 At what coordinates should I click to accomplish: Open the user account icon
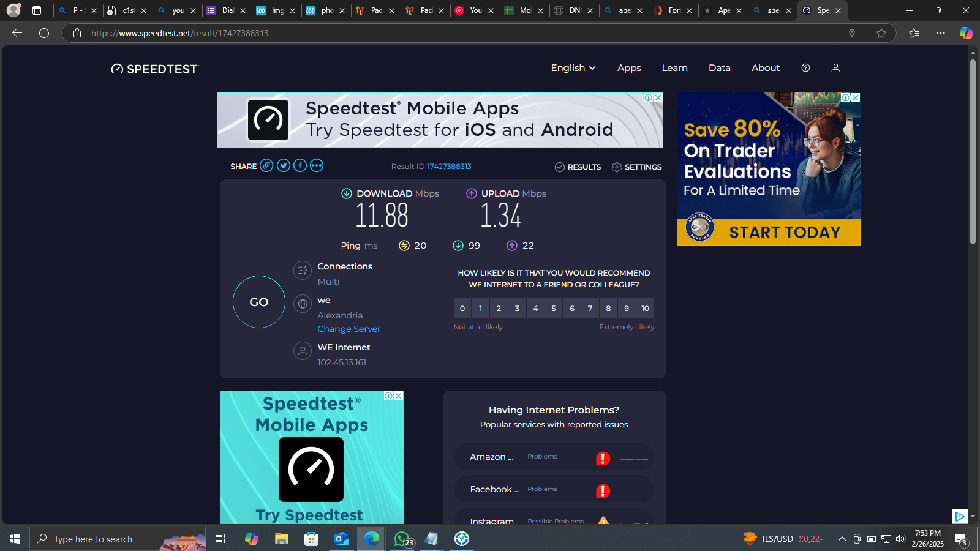835,68
